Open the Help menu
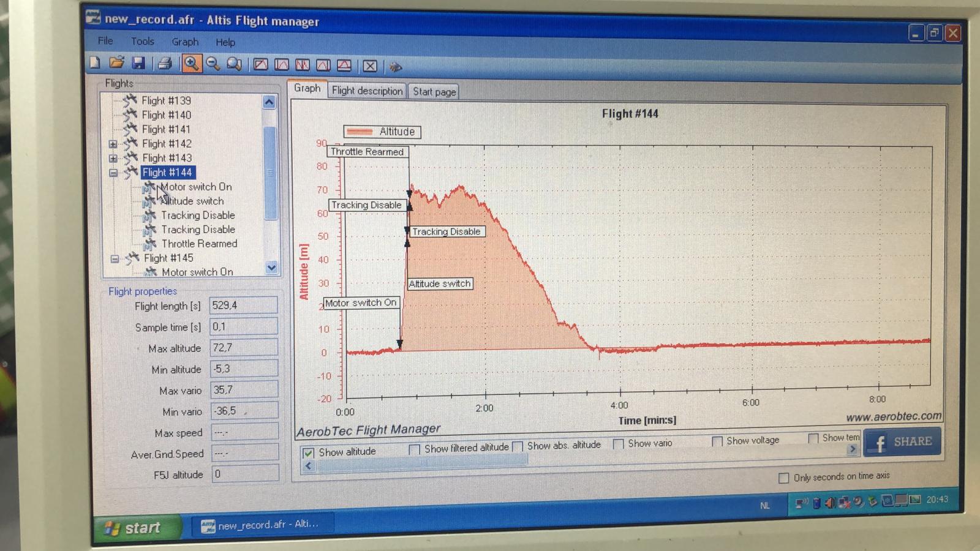Viewport: 980px width, 551px height. [225, 42]
